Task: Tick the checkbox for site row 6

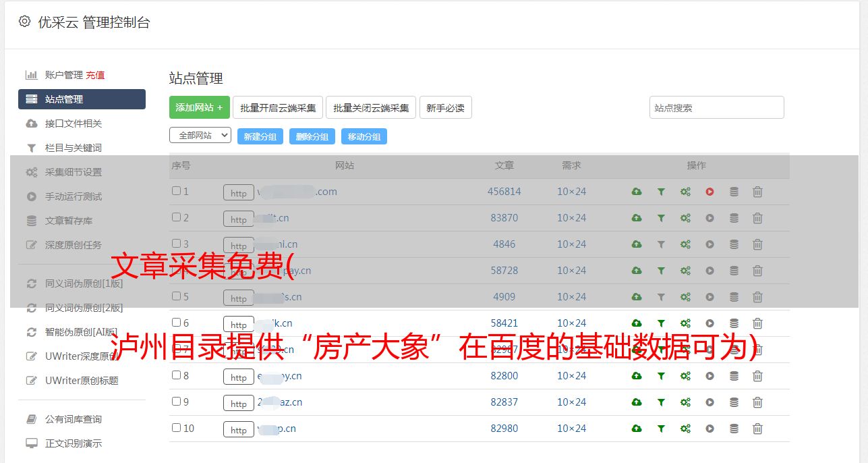Action: [x=176, y=323]
